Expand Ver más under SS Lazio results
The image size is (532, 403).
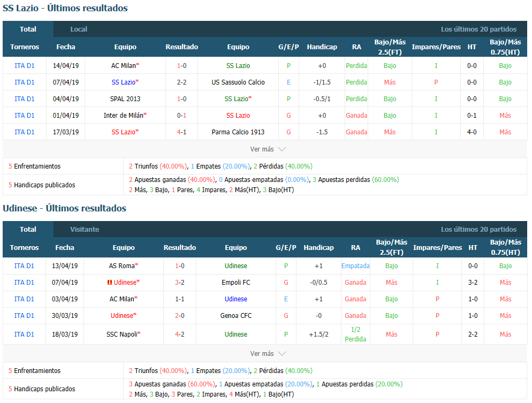click(268, 149)
